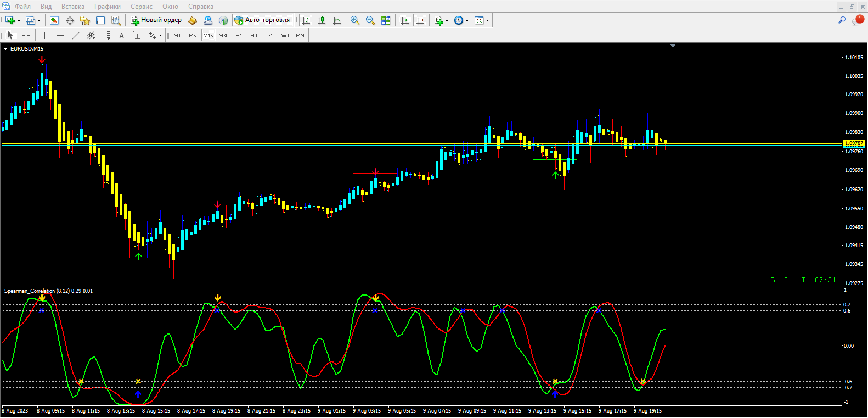Open the Сервис menu

142,7
